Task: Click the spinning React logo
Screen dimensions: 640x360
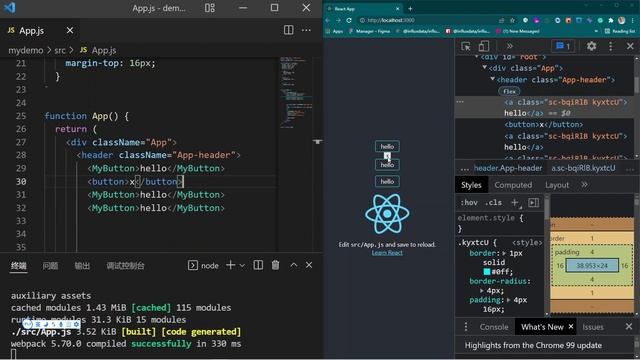Action: click(x=387, y=213)
